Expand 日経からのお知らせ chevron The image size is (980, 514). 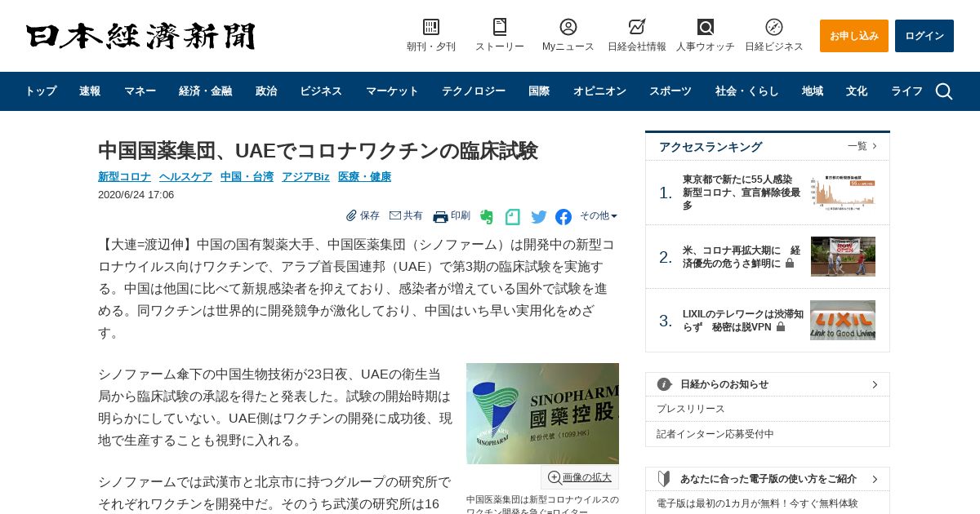click(875, 384)
